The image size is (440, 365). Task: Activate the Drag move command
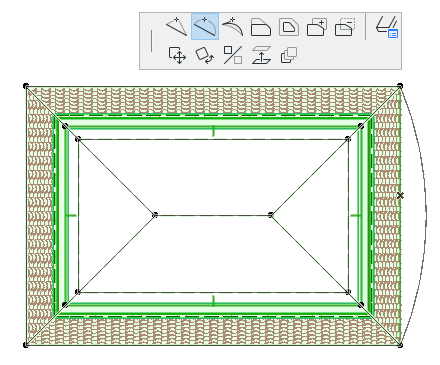(x=177, y=55)
